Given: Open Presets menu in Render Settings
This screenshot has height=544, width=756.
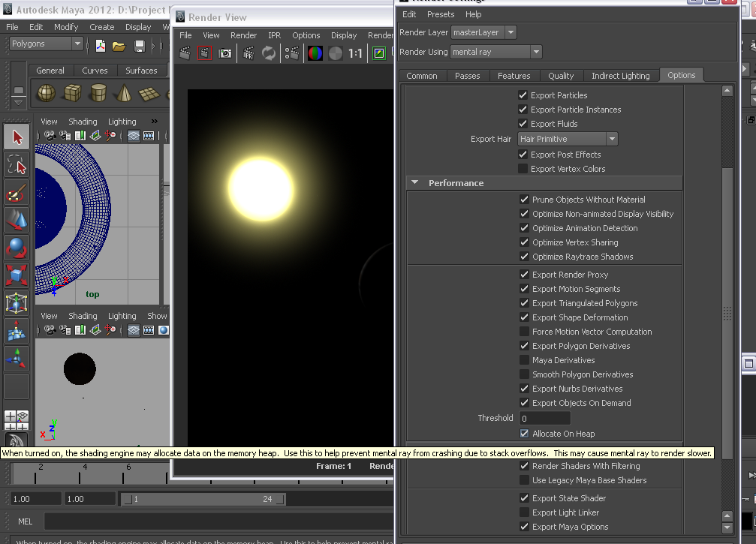Looking at the screenshot, I should pos(441,14).
